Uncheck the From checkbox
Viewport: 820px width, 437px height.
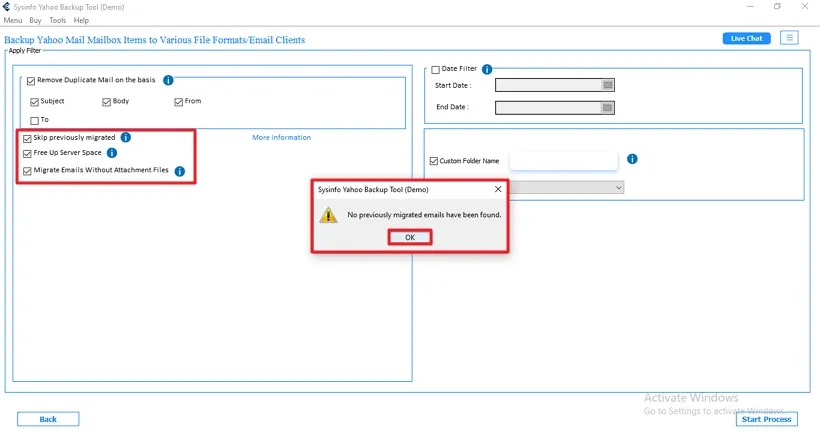coord(178,101)
